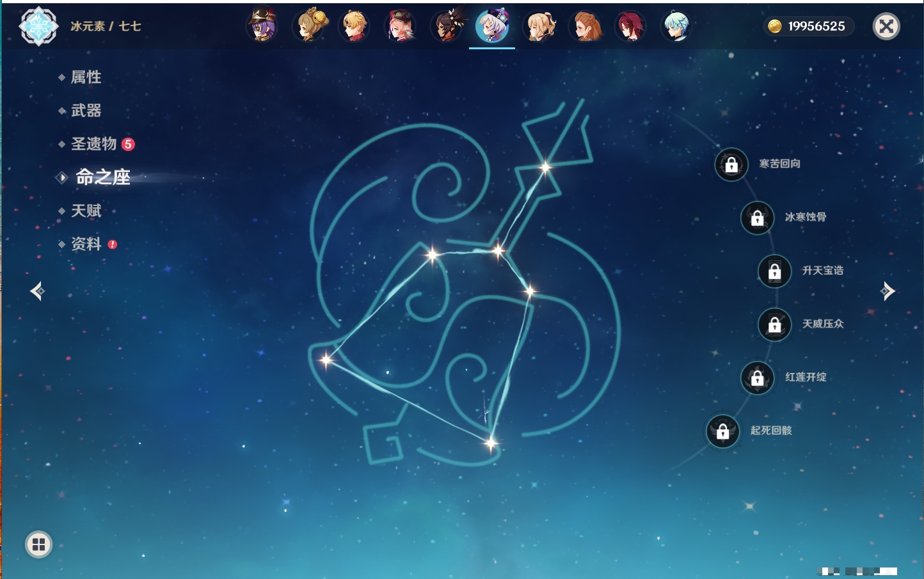The image size is (924, 579).
Task: Select the character portrait with the golden bell
Action: tap(309, 26)
